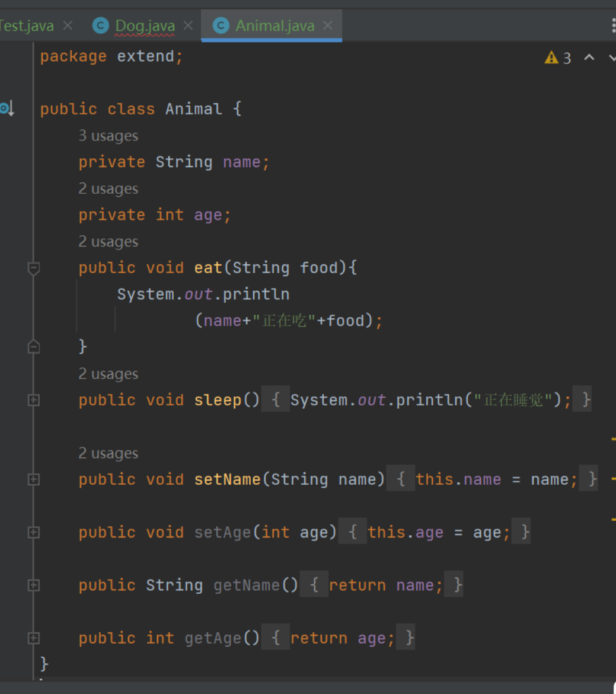Screen dimensions: 616x694
Task: Expand the setAge method fold marker
Action: click(x=34, y=532)
